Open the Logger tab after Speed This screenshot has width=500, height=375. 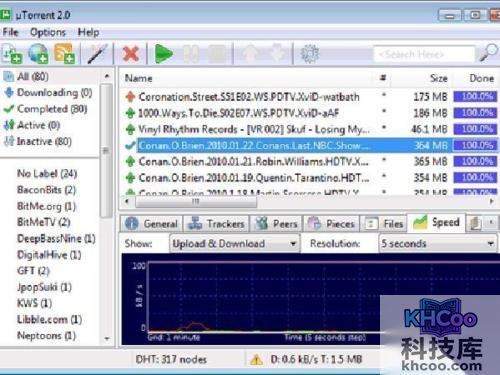475,223
